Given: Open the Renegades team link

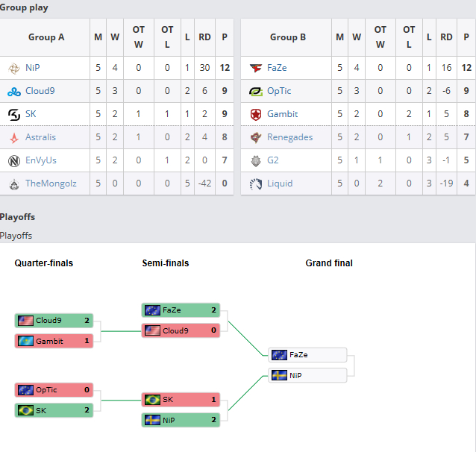Looking at the screenshot, I should [289, 137].
